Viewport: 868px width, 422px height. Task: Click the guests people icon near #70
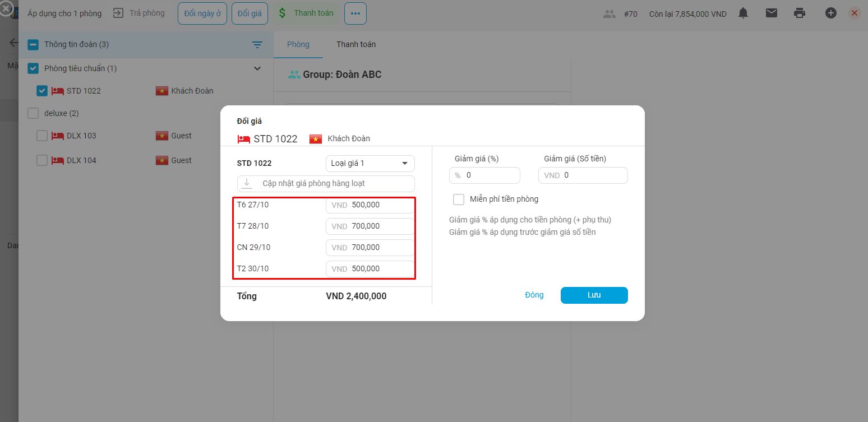[610, 14]
